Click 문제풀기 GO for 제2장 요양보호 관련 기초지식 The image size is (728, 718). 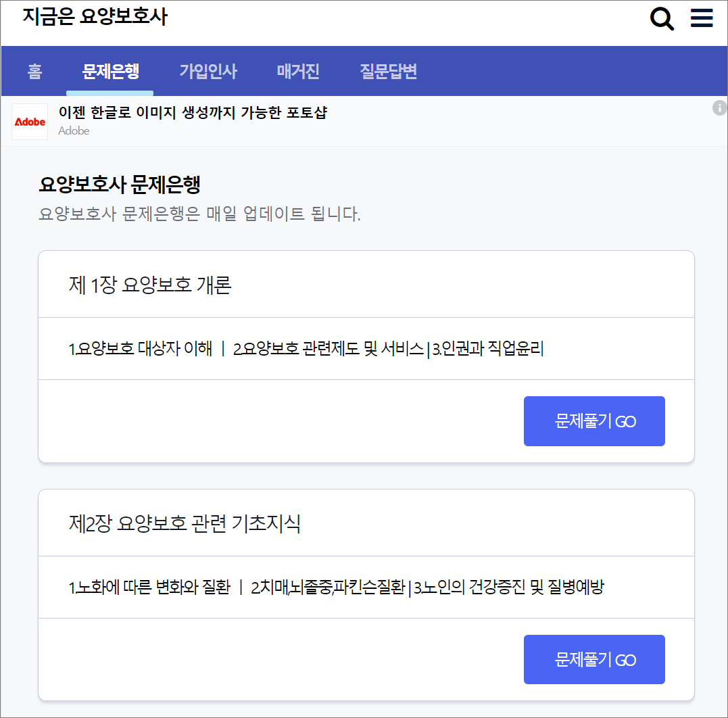click(x=594, y=659)
